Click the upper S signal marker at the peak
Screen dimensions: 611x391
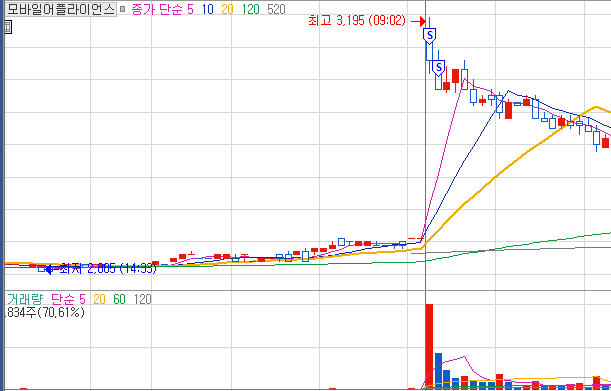pyautogui.click(x=429, y=35)
